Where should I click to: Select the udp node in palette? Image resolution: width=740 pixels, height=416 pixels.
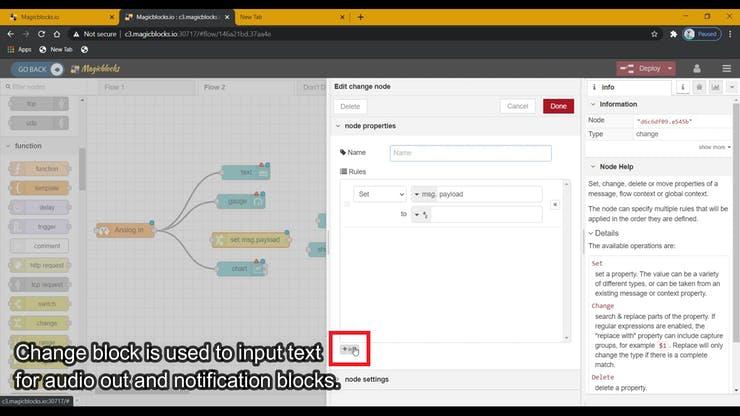(39, 123)
